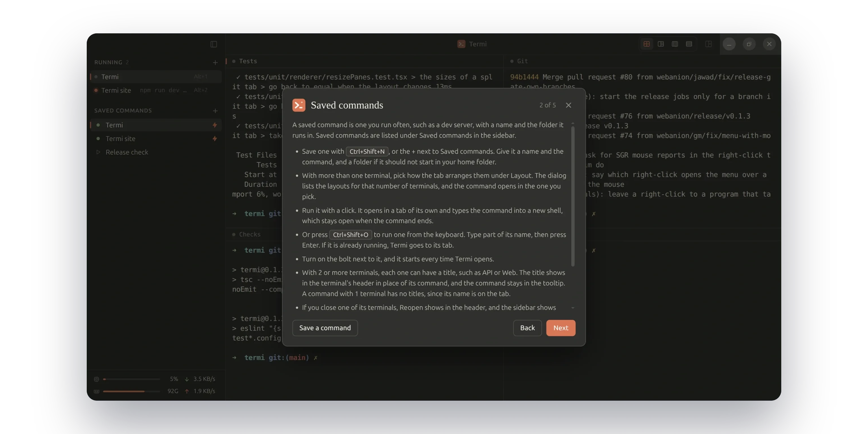Click the plus beside Saved Commands heading

tap(215, 110)
